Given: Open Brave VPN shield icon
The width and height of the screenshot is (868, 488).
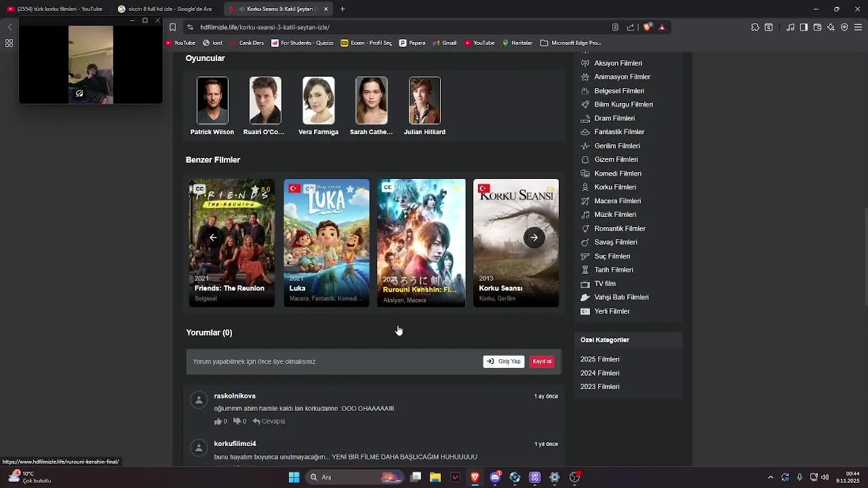Looking at the screenshot, I should tap(844, 27).
